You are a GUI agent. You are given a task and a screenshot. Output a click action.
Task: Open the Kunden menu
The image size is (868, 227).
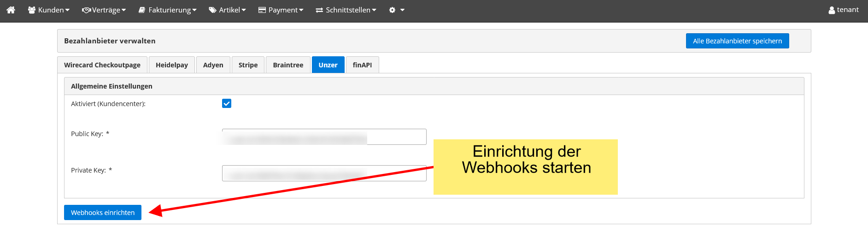(x=49, y=10)
